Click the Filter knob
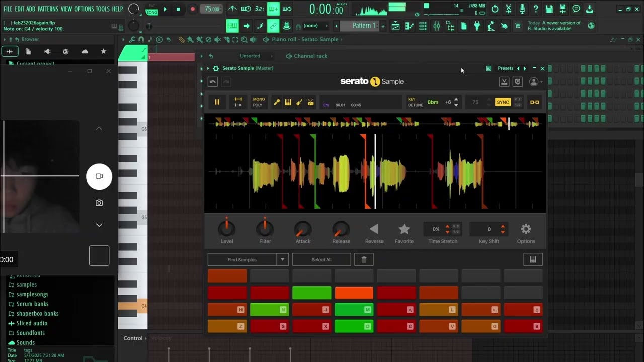644x362 pixels. coord(265,229)
